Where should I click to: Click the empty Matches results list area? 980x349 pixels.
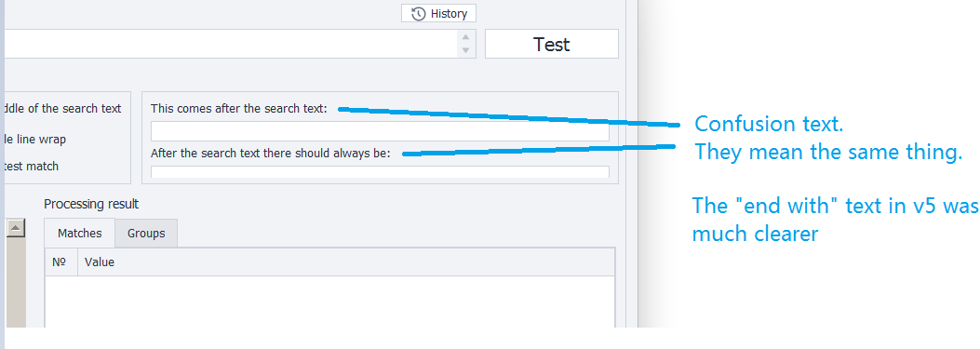point(329,302)
